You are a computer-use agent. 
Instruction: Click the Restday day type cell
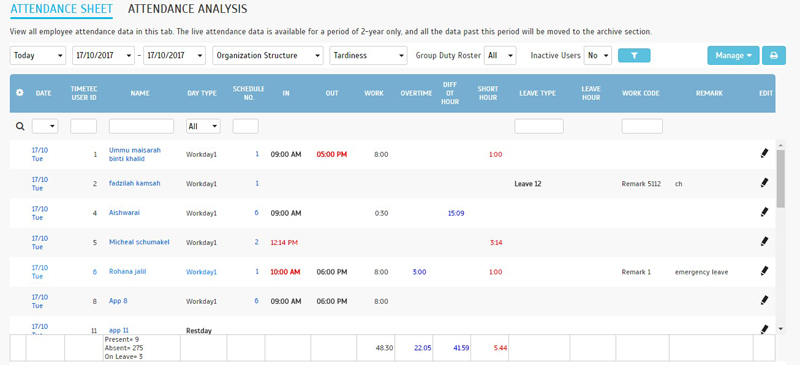tap(199, 331)
